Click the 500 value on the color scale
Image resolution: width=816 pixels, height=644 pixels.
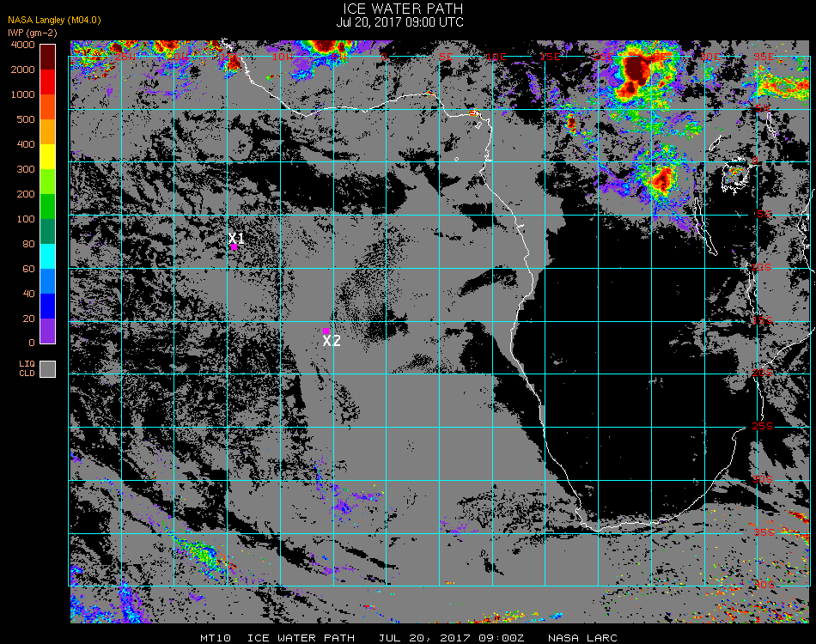26,119
